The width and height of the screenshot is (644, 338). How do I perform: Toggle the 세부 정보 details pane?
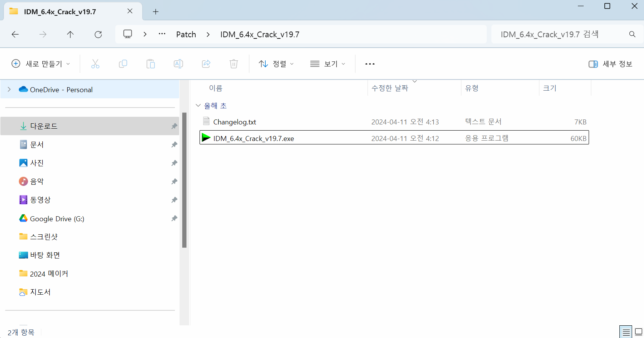611,64
